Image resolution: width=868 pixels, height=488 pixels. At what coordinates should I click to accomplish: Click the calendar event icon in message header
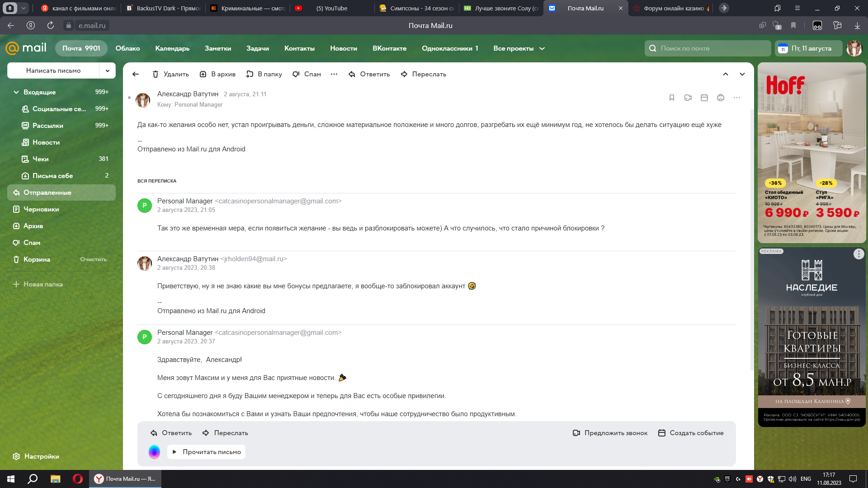(704, 98)
